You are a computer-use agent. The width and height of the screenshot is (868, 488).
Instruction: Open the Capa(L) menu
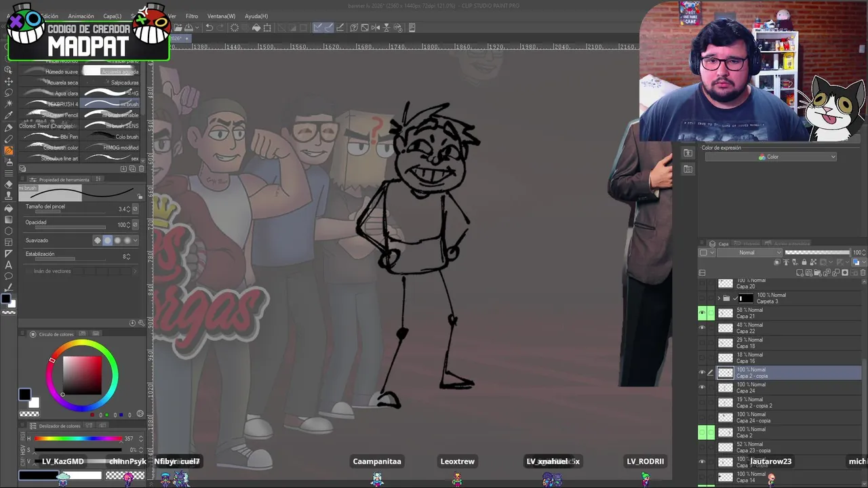click(112, 16)
